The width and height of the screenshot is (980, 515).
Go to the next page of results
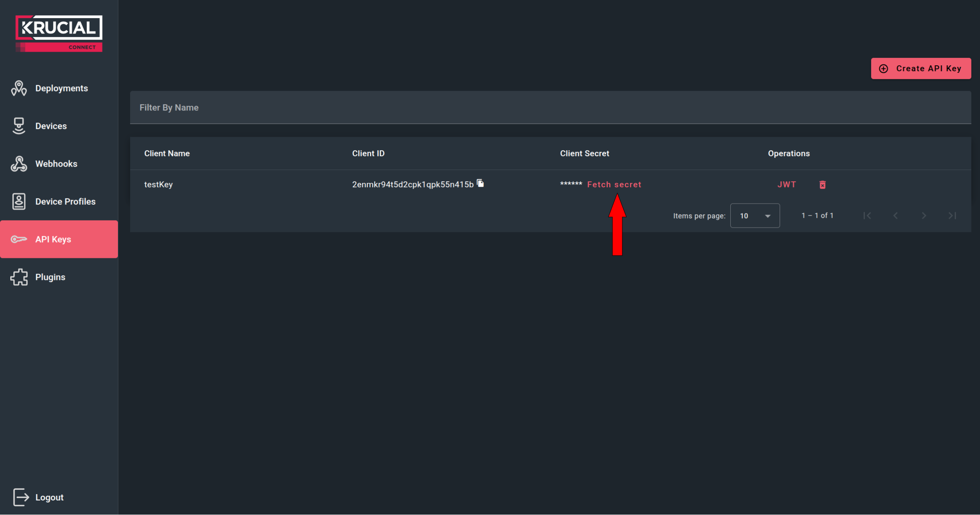(924, 216)
